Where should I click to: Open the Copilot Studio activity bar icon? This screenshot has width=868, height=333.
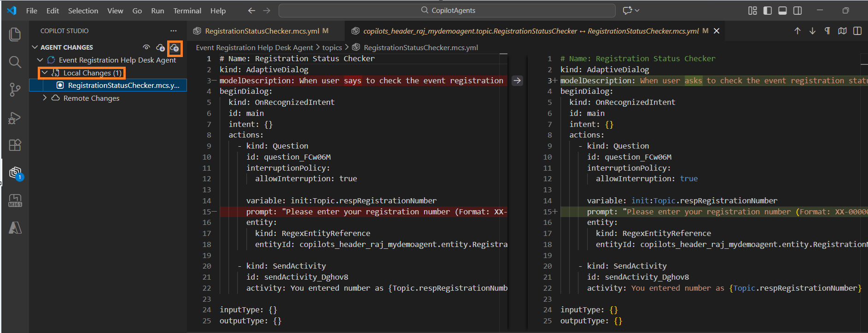15,173
